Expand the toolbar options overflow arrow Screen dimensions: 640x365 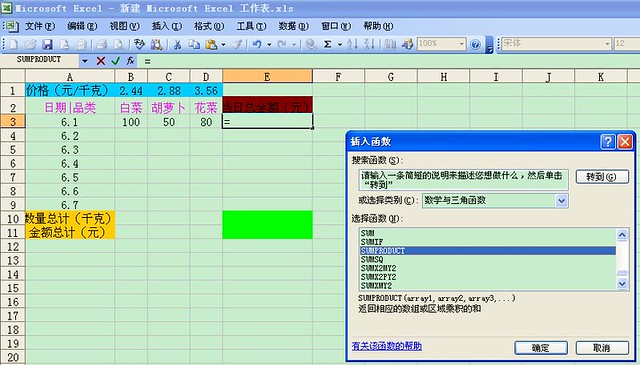click(489, 45)
